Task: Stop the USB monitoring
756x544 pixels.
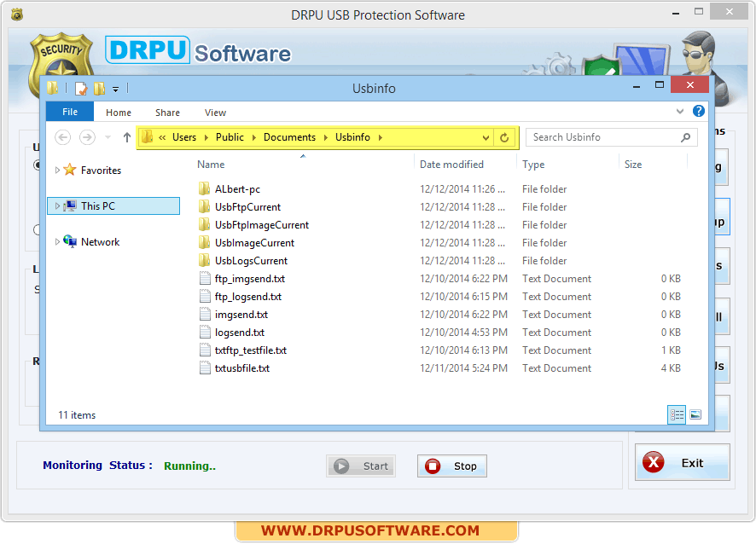Action: pyautogui.click(x=452, y=466)
